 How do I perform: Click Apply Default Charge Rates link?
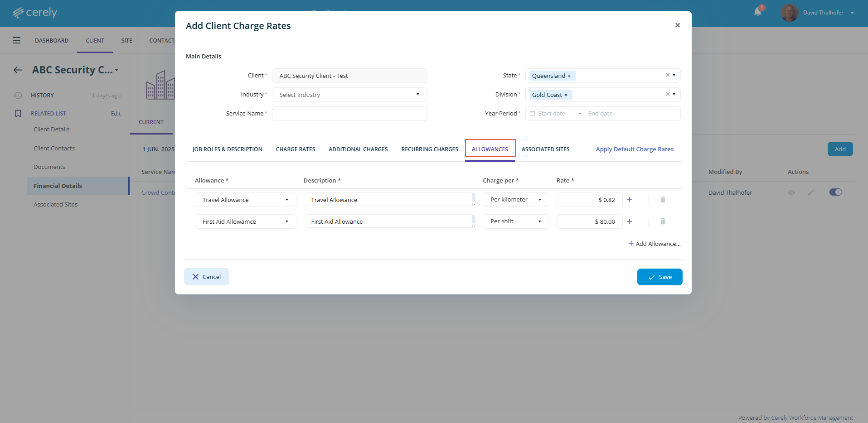[634, 149]
